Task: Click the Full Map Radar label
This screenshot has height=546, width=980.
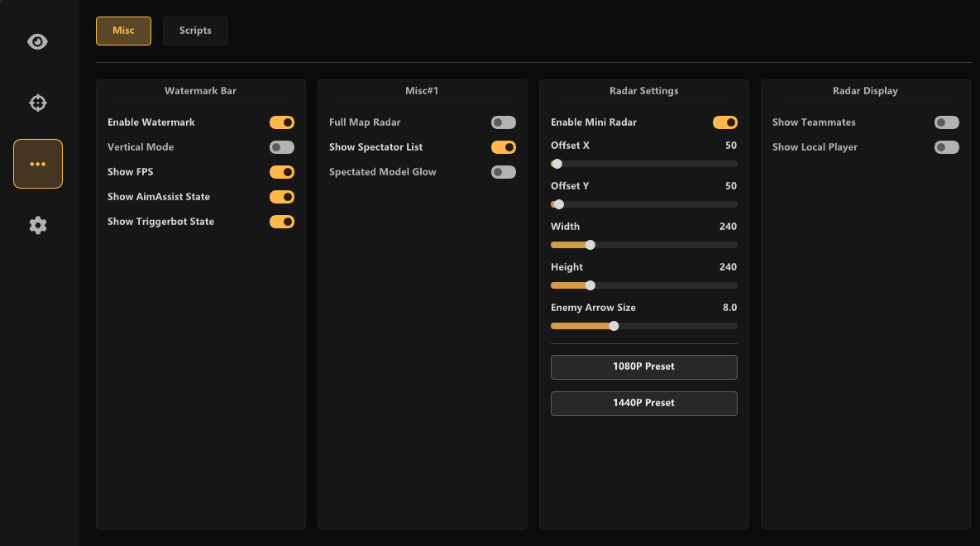Action: [365, 122]
